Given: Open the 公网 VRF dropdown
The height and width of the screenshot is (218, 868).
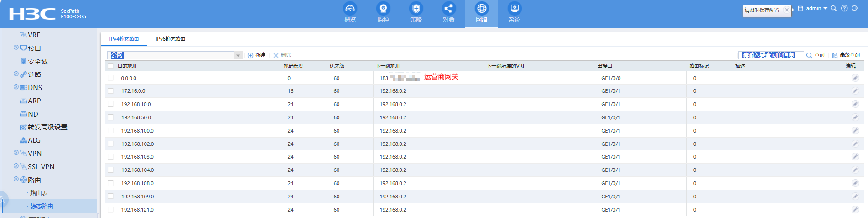Looking at the screenshot, I should pos(238,55).
